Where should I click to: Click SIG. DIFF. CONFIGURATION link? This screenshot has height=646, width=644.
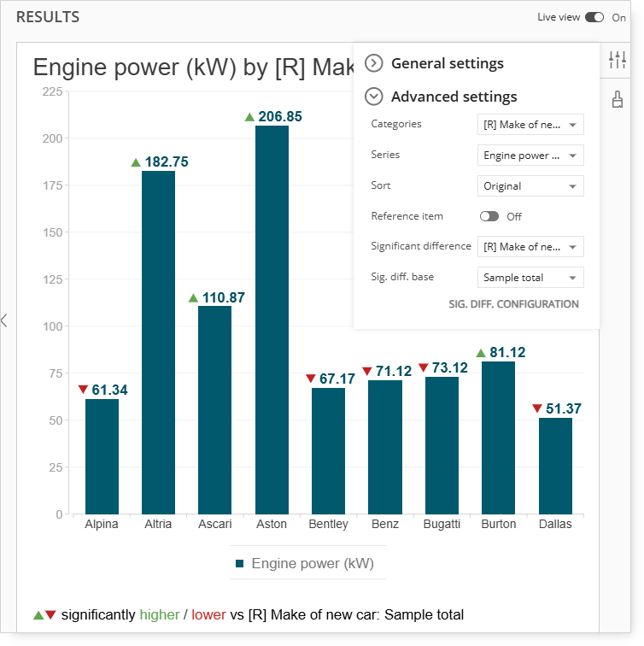(x=513, y=304)
